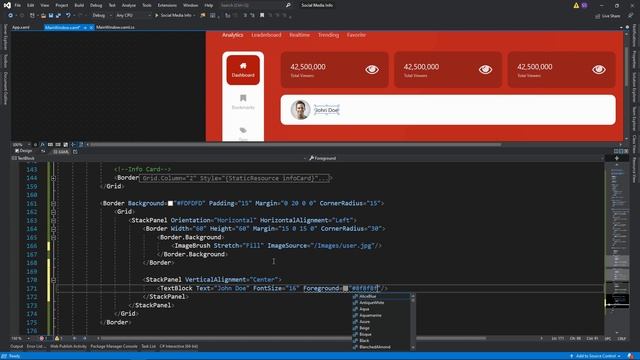The height and width of the screenshot is (360, 640).
Task: Click the Foreground gray color swatch on line 171
Action: [345, 289]
